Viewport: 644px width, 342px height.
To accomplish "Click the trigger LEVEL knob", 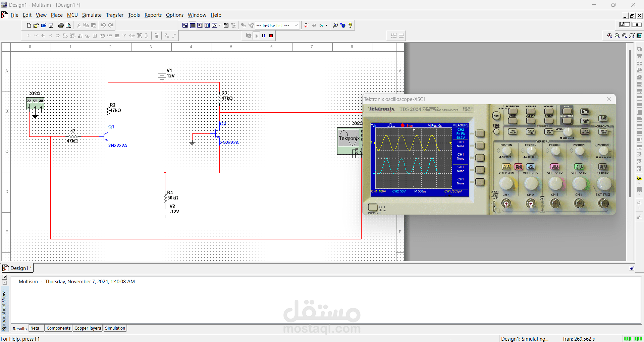I will point(568,132).
